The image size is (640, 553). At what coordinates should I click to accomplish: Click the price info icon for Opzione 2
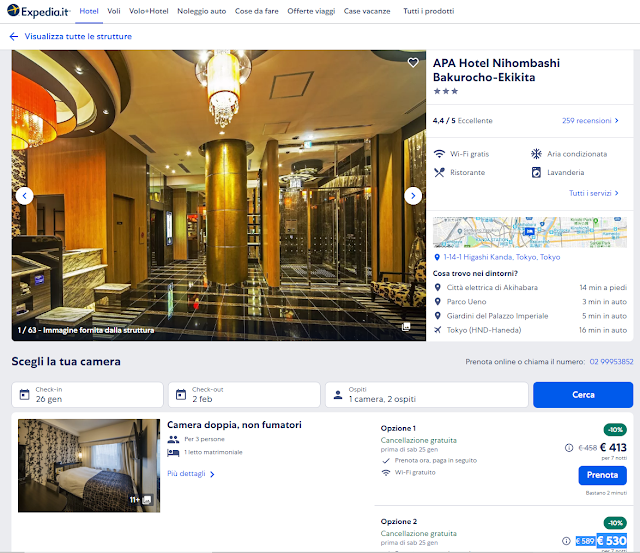(x=566, y=541)
